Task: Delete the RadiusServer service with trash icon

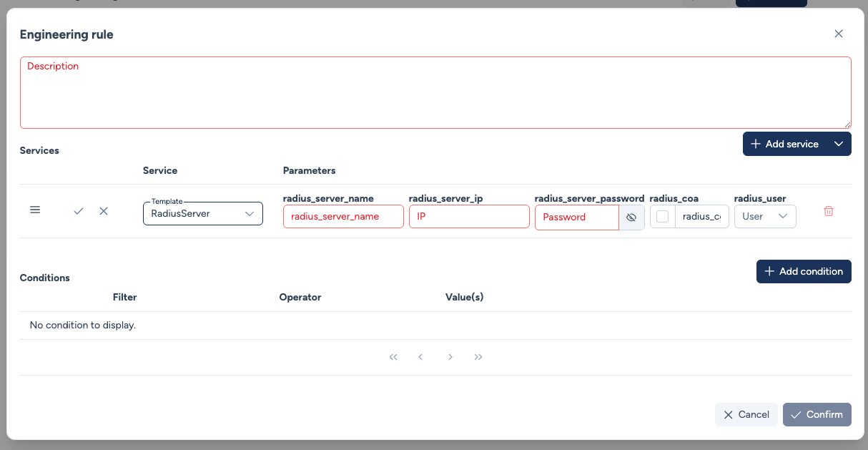Action: (x=829, y=211)
